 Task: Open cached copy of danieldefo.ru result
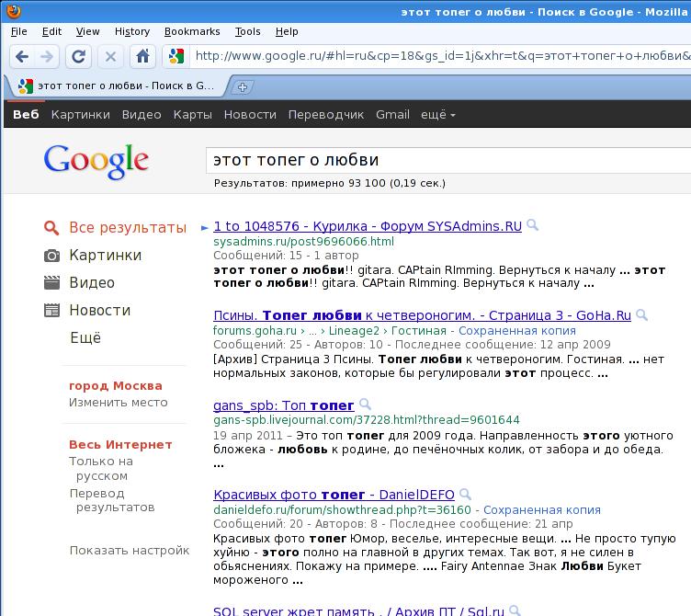tap(542, 510)
